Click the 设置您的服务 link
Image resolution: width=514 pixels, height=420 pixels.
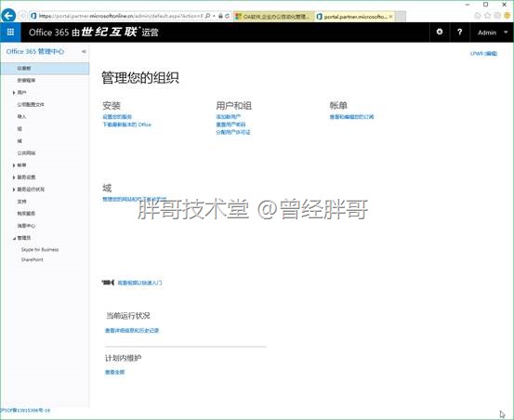pos(117,117)
